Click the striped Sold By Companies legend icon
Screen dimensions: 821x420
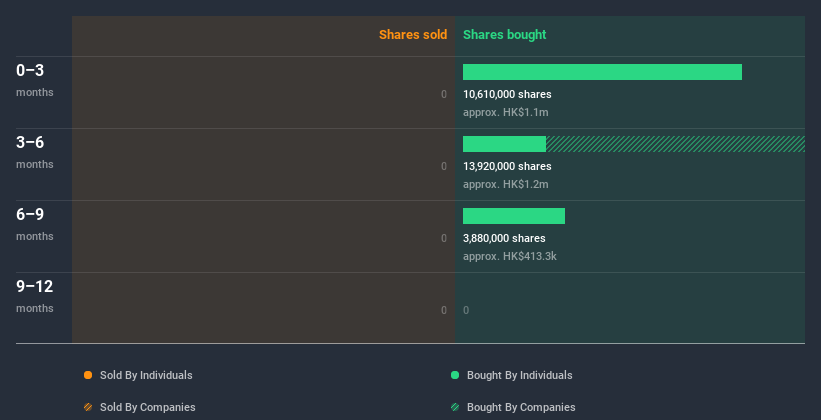coord(88,407)
